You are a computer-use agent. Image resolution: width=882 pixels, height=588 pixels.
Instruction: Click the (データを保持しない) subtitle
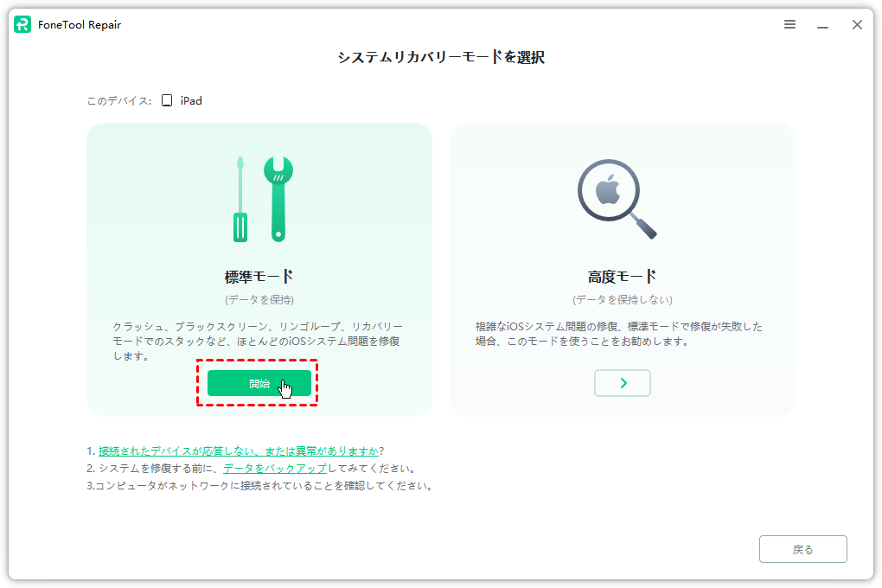(622, 300)
